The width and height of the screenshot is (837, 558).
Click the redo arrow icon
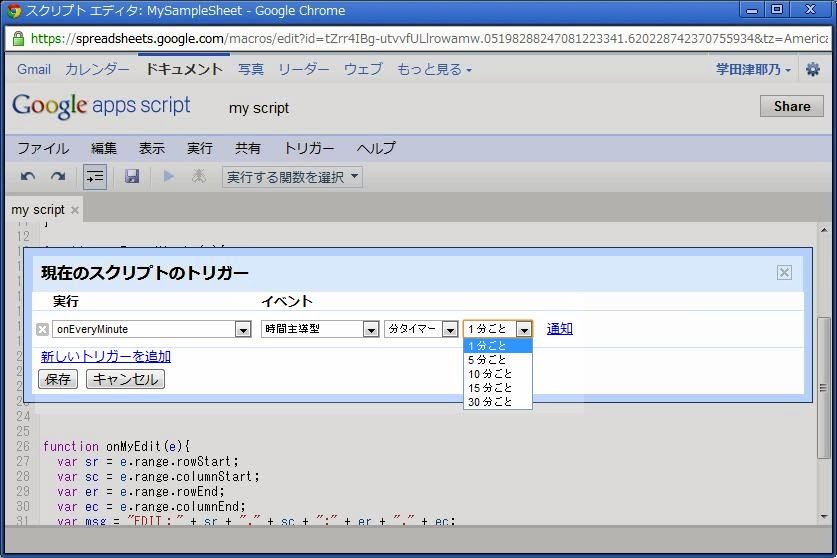(x=58, y=177)
